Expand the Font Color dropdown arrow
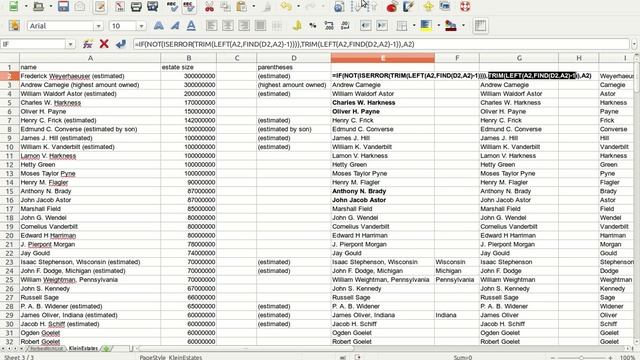640x360 pixels. 463,26
